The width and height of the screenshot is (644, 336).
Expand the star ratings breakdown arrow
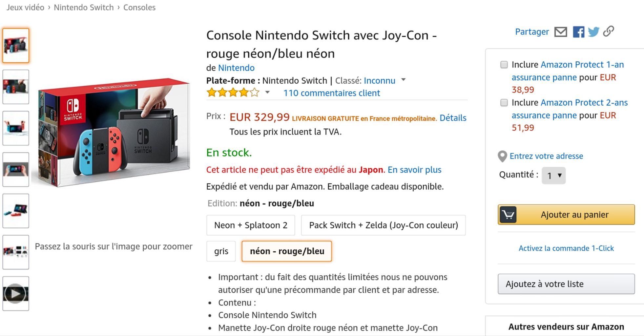(267, 93)
